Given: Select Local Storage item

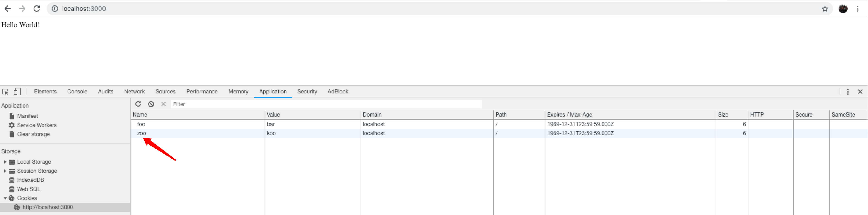Looking at the screenshot, I should [34, 162].
